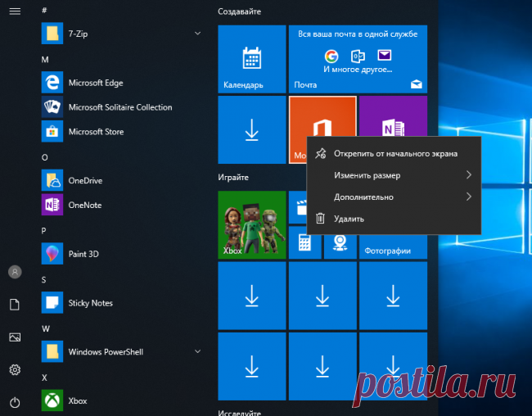
Task: Jump to letter O section header
Action: coord(45,157)
